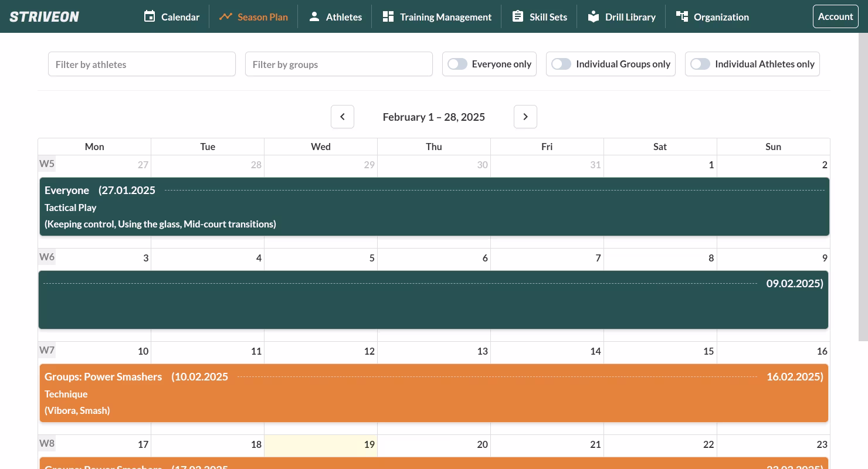Click the Filter by athletes field

pos(142,64)
